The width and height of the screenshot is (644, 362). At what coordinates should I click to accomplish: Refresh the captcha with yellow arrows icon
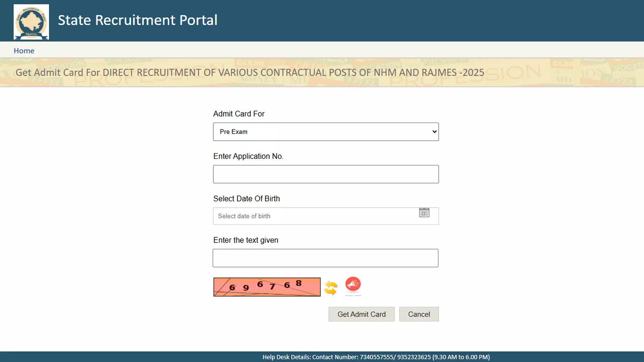click(x=331, y=288)
